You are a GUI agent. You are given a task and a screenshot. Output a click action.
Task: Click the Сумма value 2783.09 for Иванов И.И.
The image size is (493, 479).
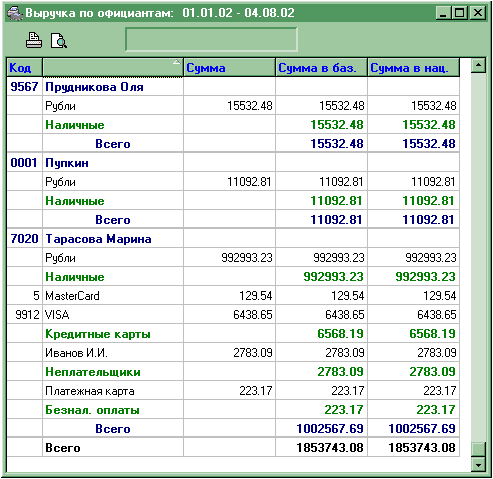pyautogui.click(x=253, y=353)
